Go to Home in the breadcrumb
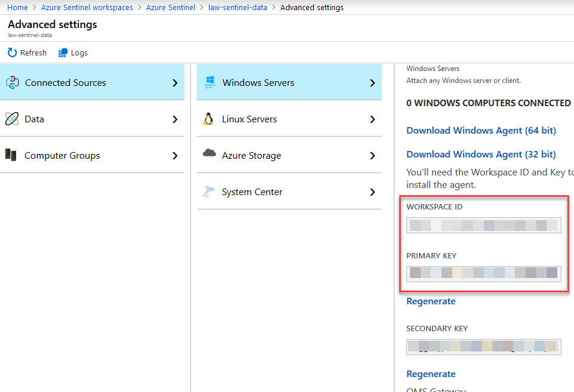The image size is (574, 392). pos(18,8)
